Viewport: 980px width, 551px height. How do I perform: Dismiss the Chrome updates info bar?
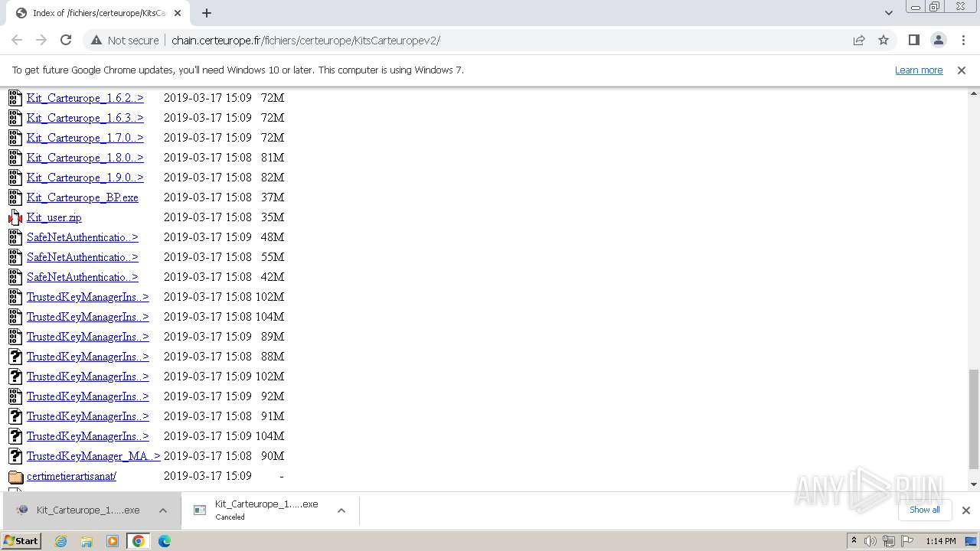click(962, 70)
